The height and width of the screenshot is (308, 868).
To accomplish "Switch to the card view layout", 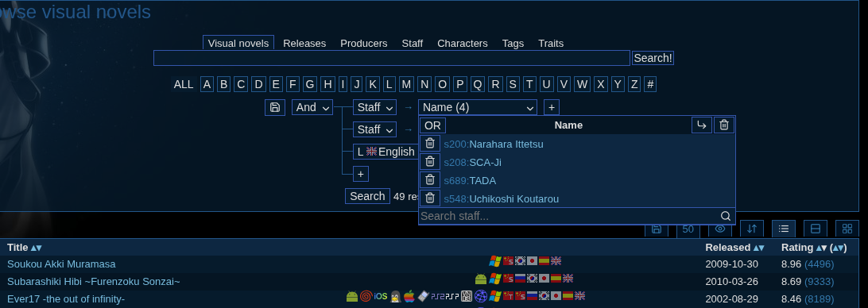I will click(x=816, y=229).
